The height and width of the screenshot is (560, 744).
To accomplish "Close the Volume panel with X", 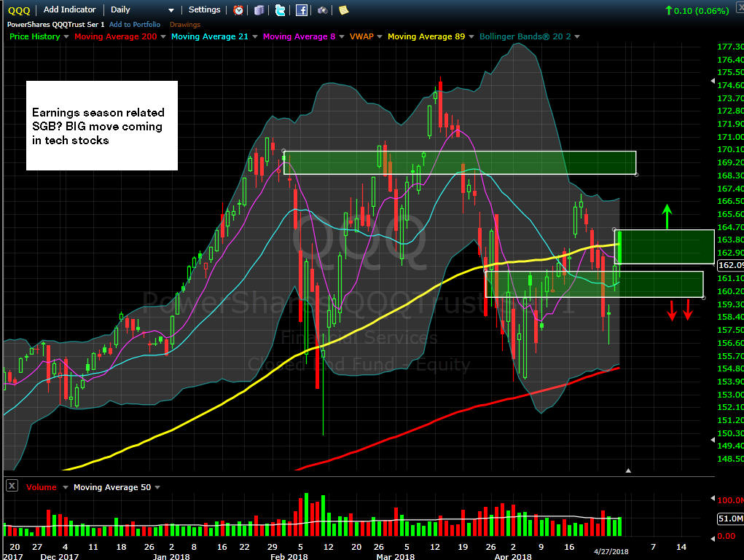I will click(12, 486).
